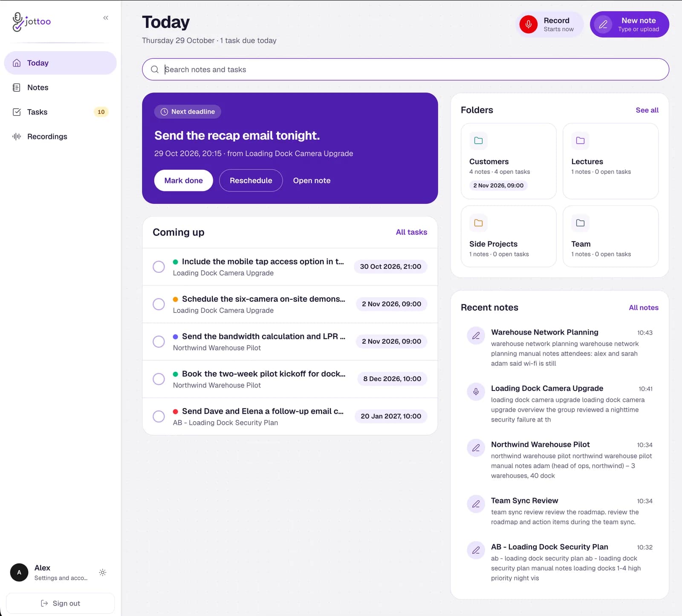682x616 pixels.
Task: Open All notes link
Action: click(x=644, y=307)
